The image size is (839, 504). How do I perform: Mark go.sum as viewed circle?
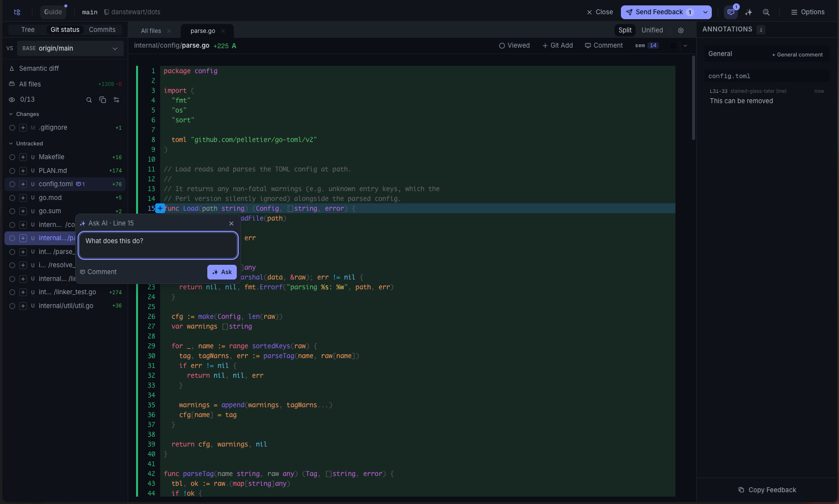pyautogui.click(x=12, y=211)
